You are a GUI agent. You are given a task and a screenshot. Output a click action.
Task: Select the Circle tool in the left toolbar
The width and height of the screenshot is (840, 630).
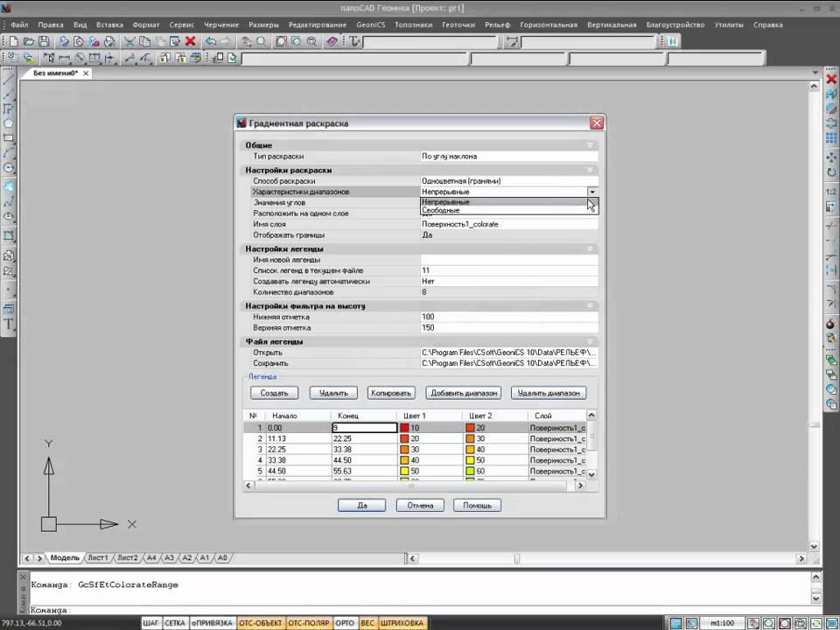pyautogui.click(x=9, y=168)
